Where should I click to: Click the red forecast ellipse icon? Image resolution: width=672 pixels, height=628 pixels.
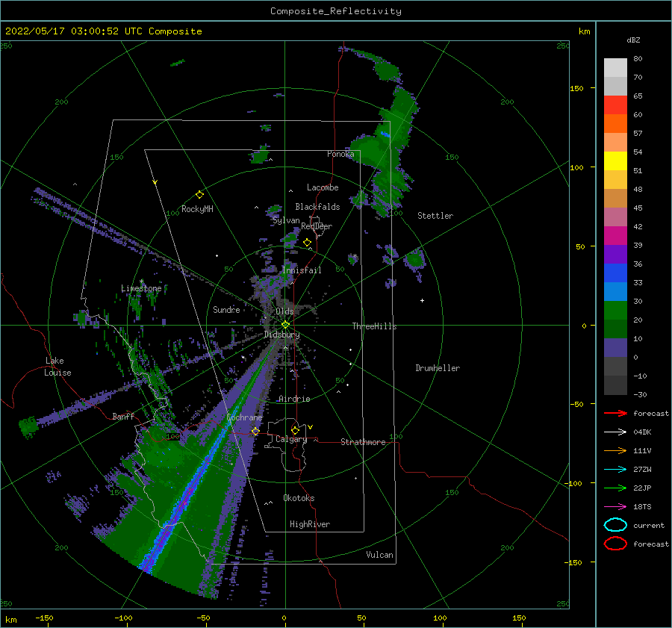pyautogui.click(x=615, y=544)
